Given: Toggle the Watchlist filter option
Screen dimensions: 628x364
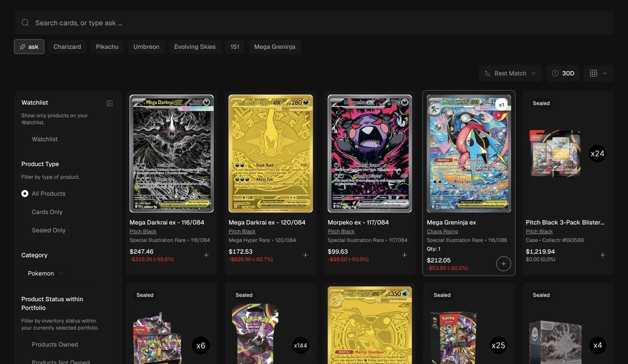Looking at the screenshot, I should pos(44,139).
